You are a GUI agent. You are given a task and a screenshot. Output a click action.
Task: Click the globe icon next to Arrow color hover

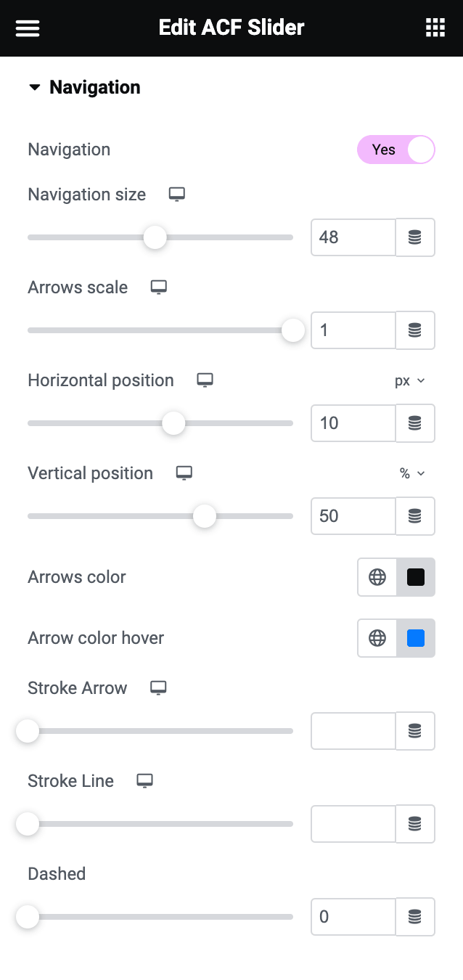click(x=377, y=637)
